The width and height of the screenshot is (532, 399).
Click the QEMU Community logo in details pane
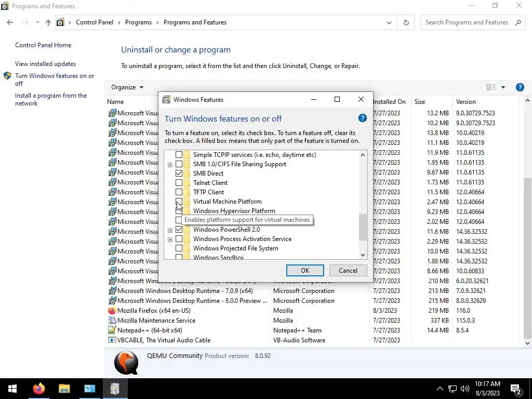tap(126, 362)
